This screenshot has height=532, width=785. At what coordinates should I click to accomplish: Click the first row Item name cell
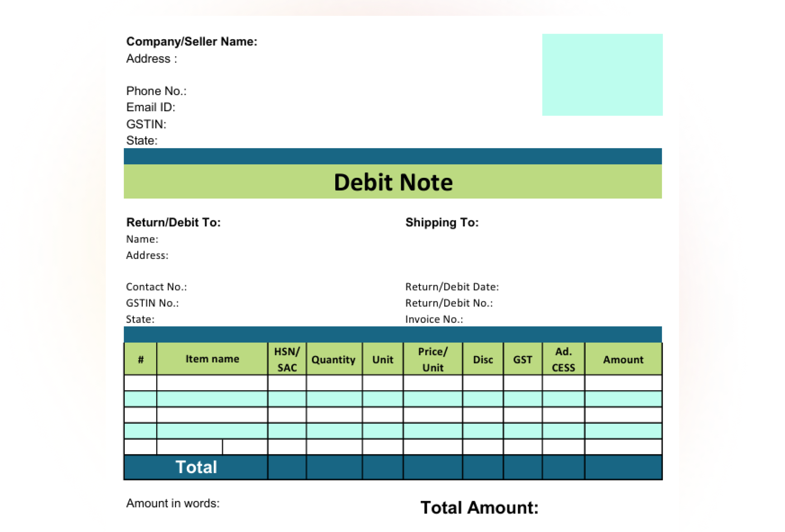[x=212, y=383]
